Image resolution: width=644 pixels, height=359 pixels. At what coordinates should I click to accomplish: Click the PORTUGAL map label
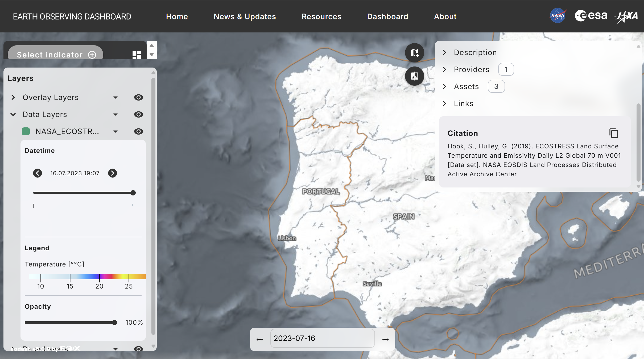[321, 191]
